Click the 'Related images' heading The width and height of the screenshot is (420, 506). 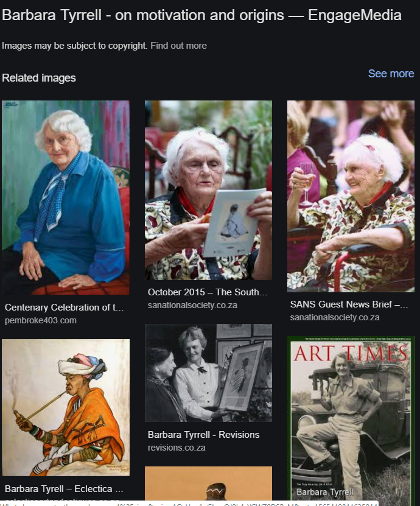39,78
